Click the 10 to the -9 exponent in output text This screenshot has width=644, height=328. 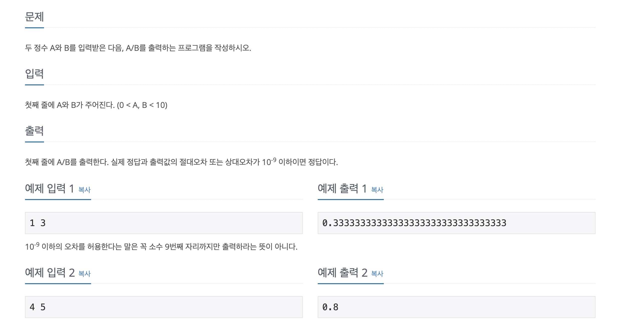pos(269,162)
